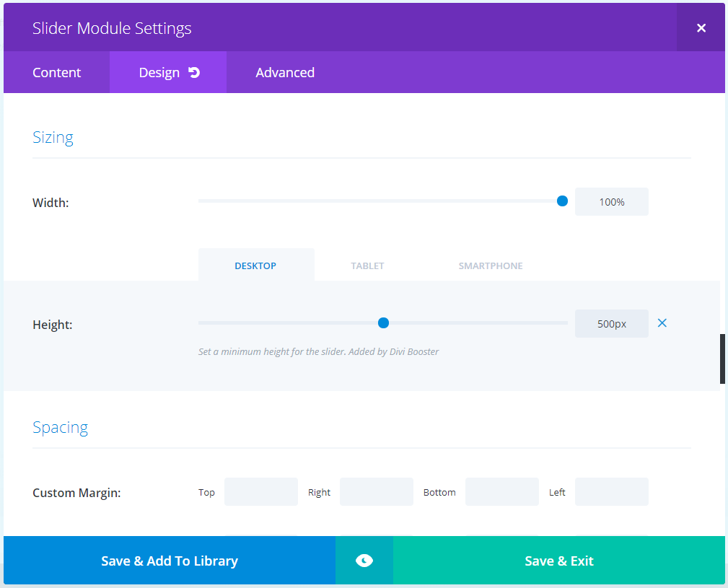Reset Height value with the X icon
This screenshot has height=588, width=728.
coord(662,323)
